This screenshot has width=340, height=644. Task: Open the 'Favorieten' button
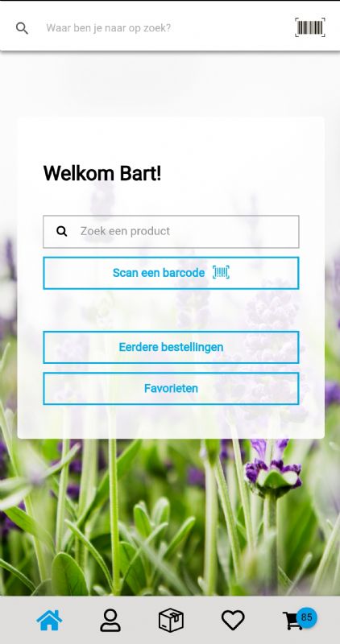point(171,389)
